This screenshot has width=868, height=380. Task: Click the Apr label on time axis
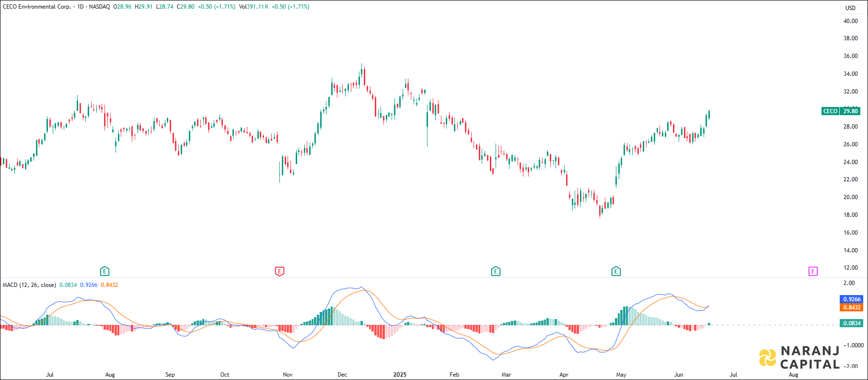564,375
